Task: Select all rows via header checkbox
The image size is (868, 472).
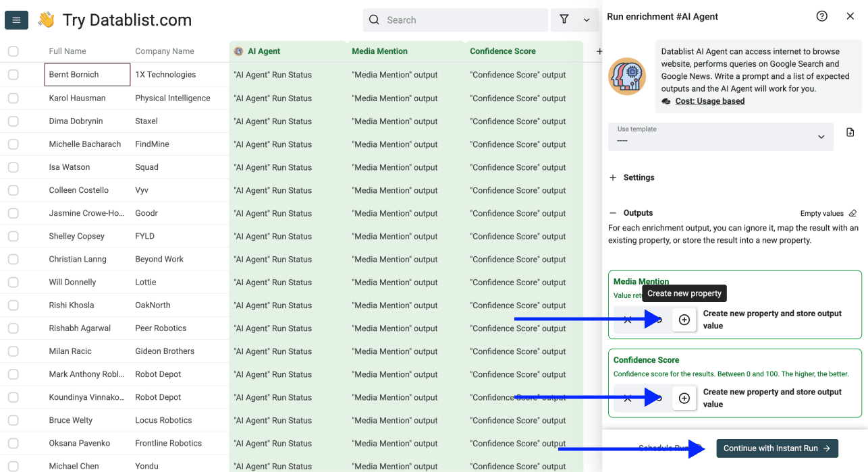Action: [13, 51]
